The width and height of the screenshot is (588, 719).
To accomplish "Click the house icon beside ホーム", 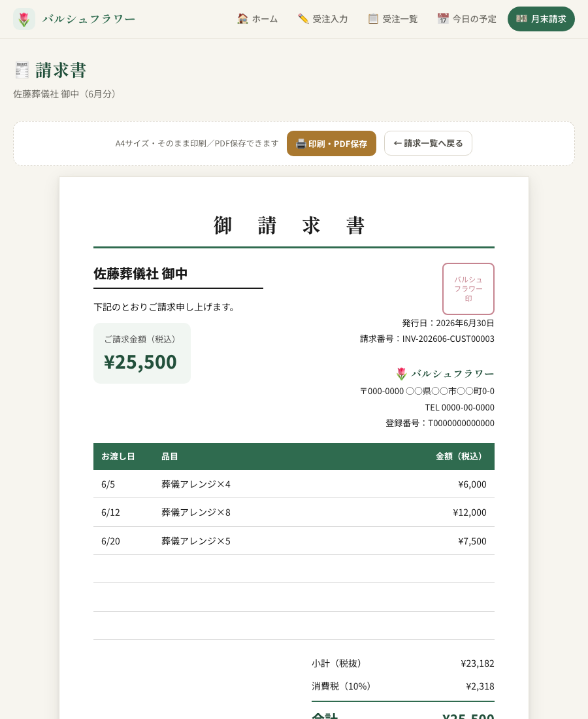I will coord(242,19).
